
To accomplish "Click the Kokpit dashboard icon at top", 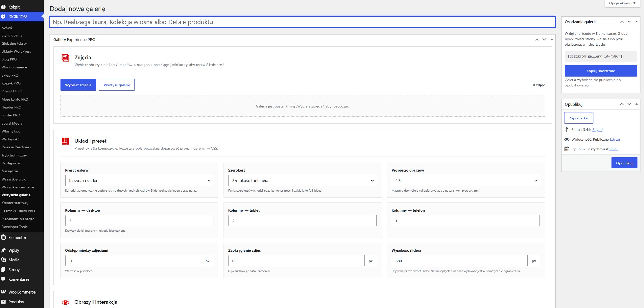I will pos(3,7).
